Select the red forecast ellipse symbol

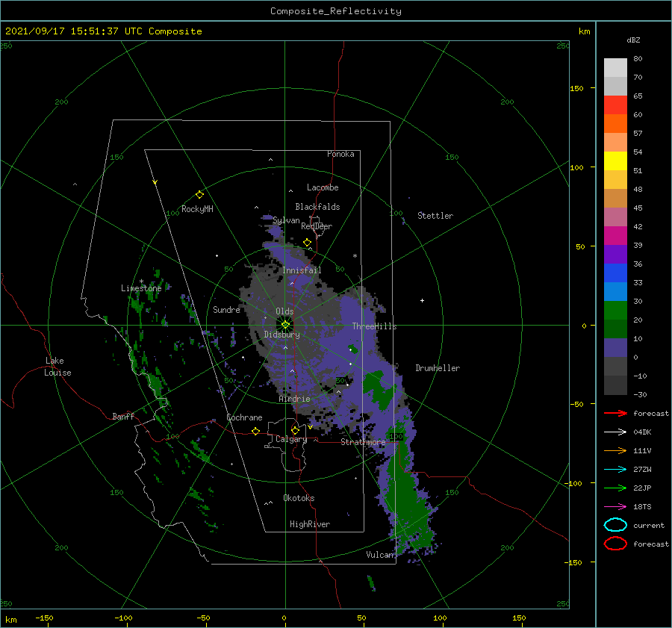tap(615, 544)
